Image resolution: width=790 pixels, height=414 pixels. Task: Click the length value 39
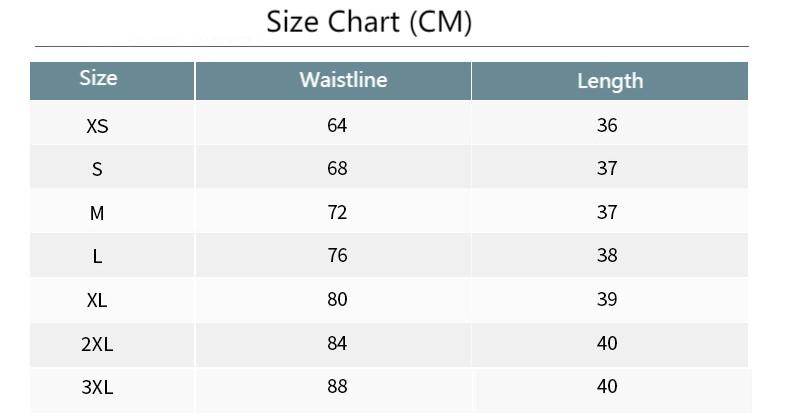[607, 299]
